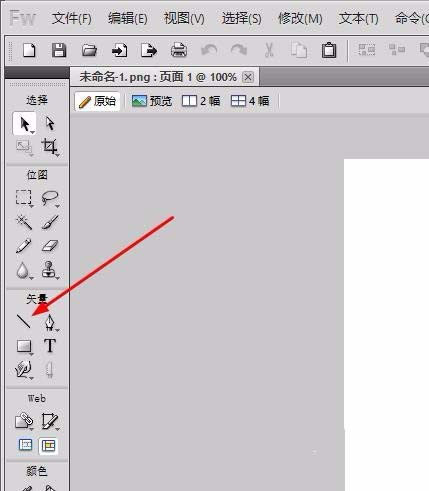
Task: Select the Slice tool
Action: [x=50, y=421]
